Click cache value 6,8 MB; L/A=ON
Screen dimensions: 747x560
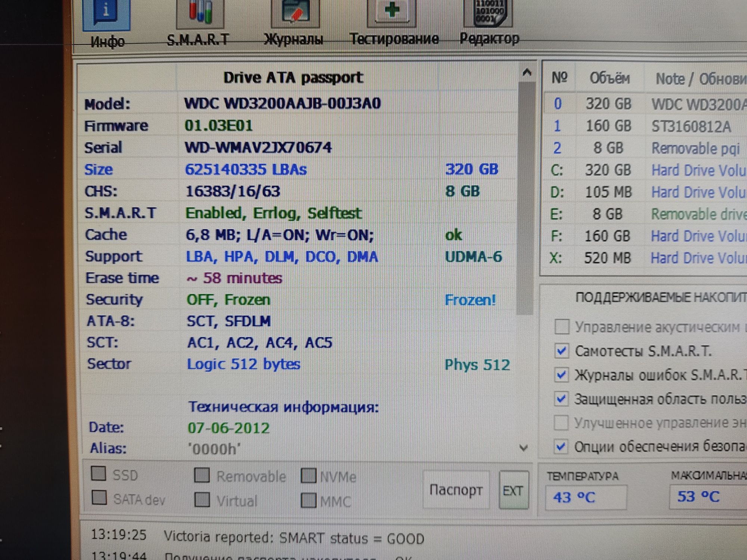pyautogui.click(x=279, y=235)
